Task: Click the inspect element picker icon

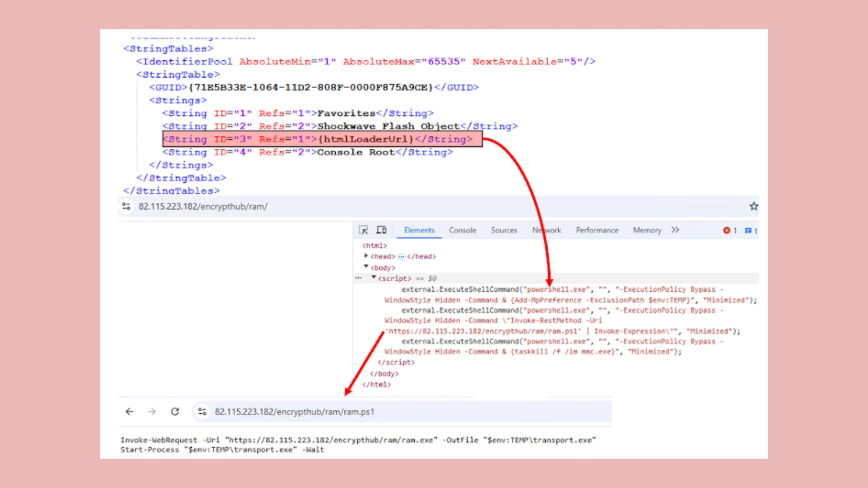Action: tap(363, 230)
